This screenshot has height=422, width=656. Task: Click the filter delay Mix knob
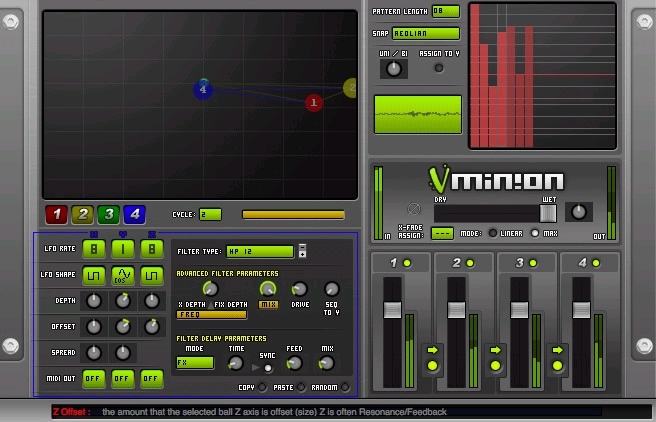326,363
